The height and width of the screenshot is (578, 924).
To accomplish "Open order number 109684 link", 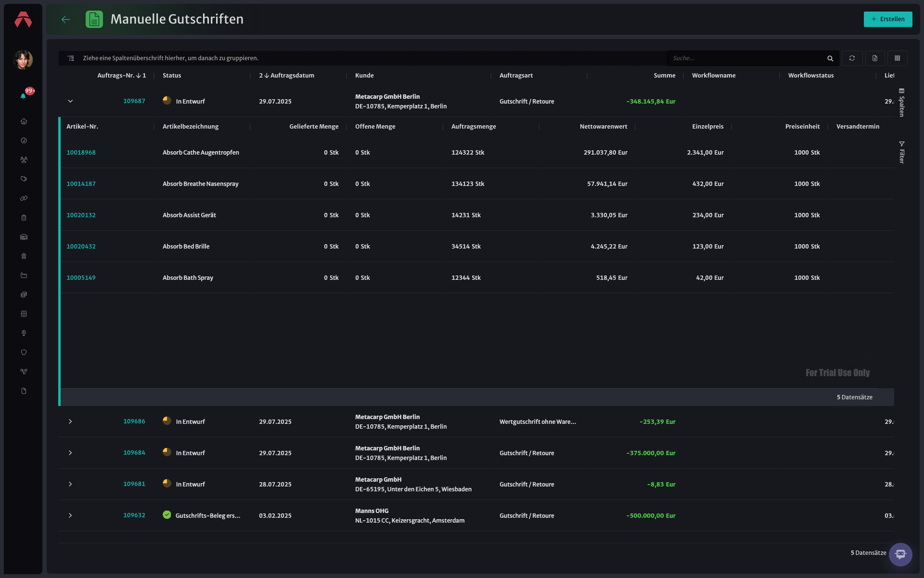I will [134, 453].
